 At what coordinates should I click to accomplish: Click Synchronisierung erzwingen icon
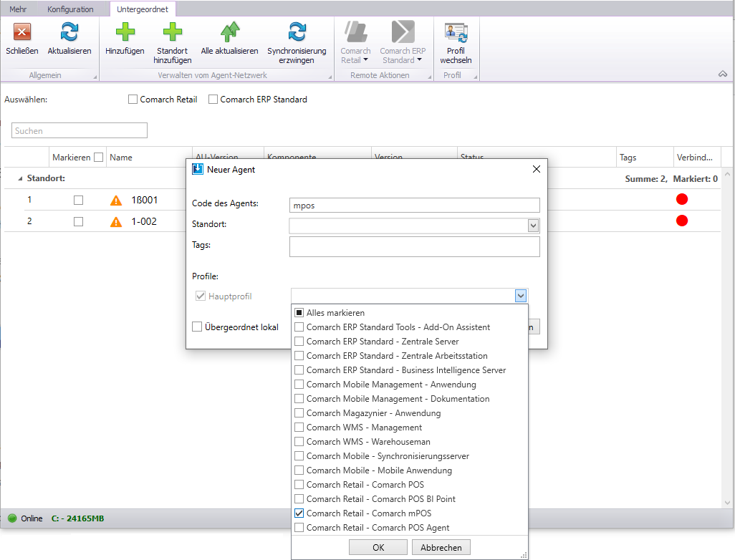tap(297, 32)
